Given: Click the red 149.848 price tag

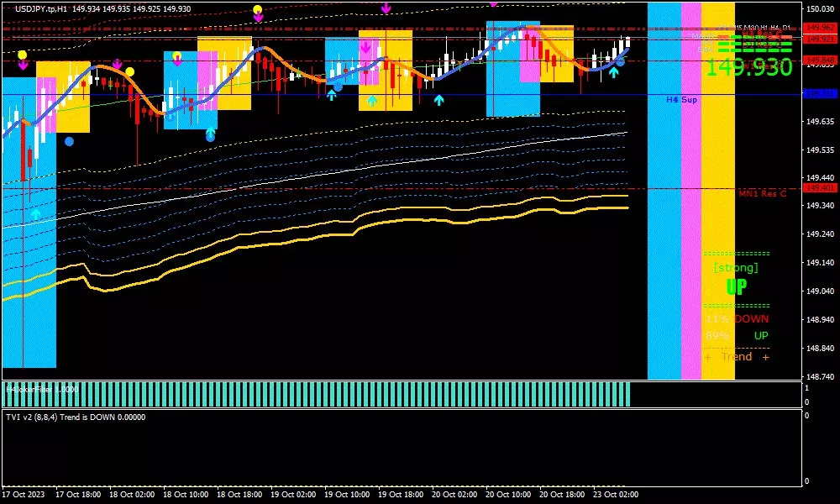Looking at the screenshot, I should [820, 60].
